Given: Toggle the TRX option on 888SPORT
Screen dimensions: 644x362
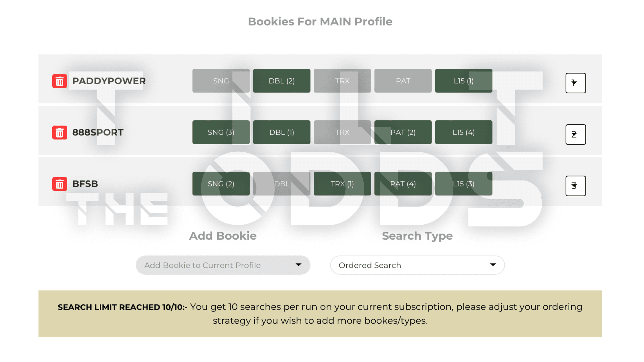Looking at the screenshot, I should click(342, 132).
